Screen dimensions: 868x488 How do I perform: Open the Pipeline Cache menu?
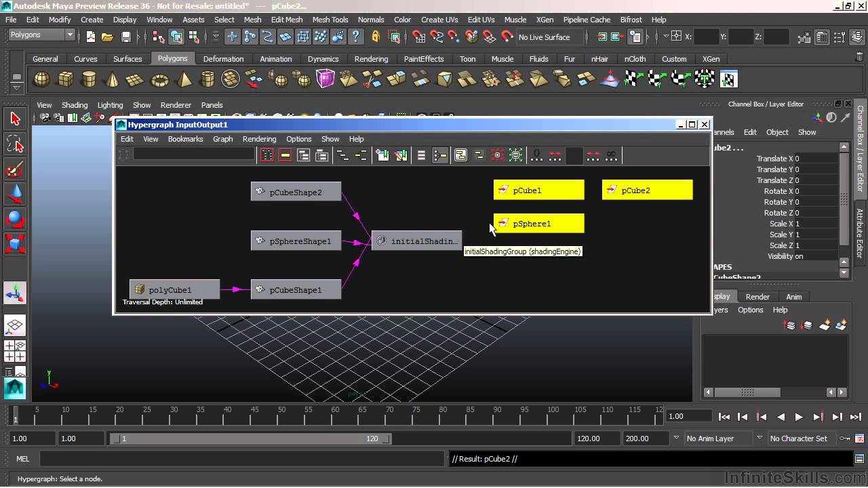coord(587,20)
